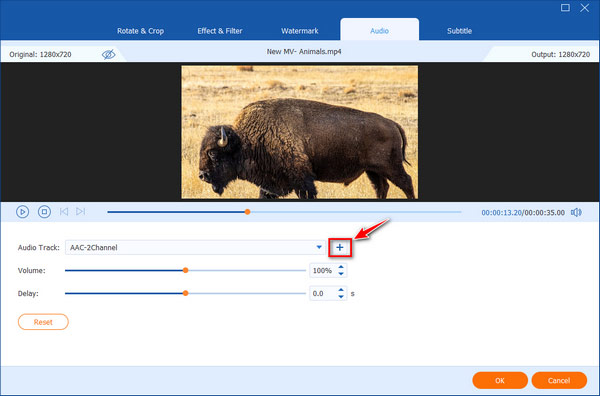Open the Subtitle tab

(x=459, y=31)
